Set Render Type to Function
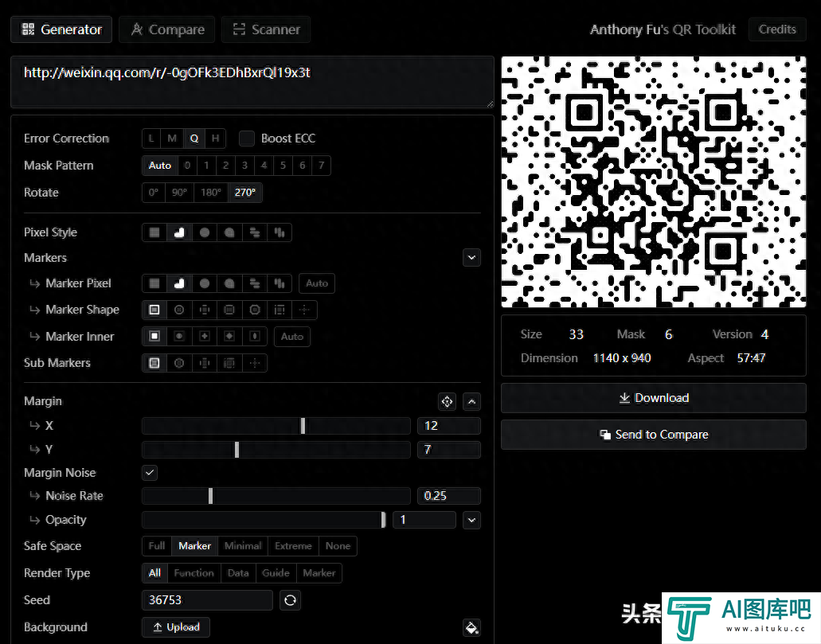Viewport: 821px width, 644px height. 194,573
